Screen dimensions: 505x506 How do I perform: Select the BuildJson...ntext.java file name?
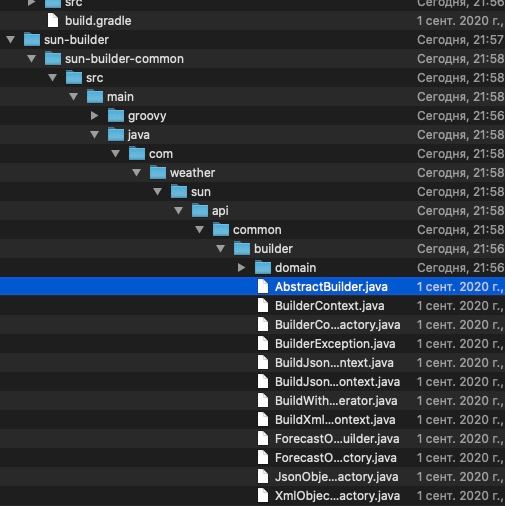[334, 363]
